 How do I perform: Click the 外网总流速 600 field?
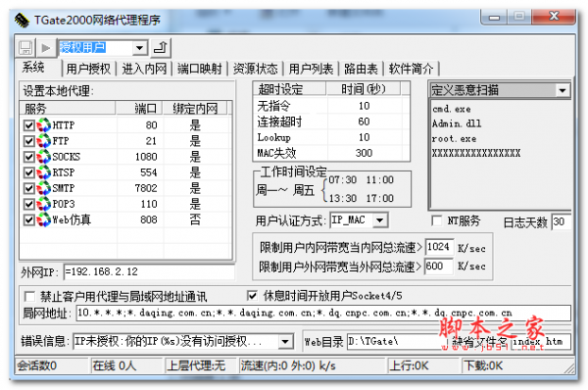point(438,267)
